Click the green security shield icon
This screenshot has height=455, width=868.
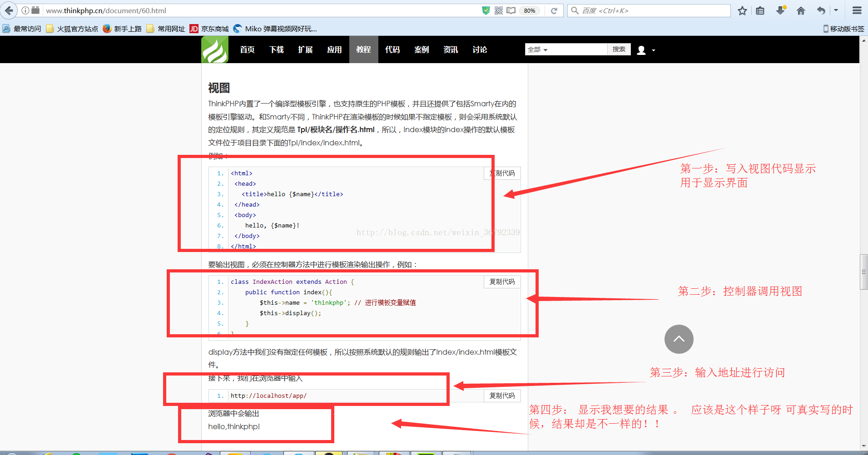pos(486,10)
